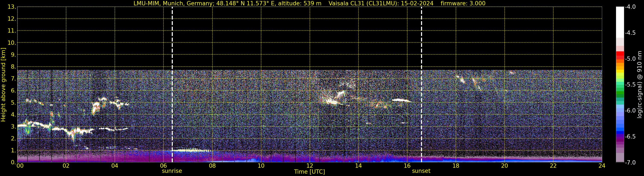Click the 'Height above ground [km]' axis label
Screen dimensions: 644x176
(3, 85)
